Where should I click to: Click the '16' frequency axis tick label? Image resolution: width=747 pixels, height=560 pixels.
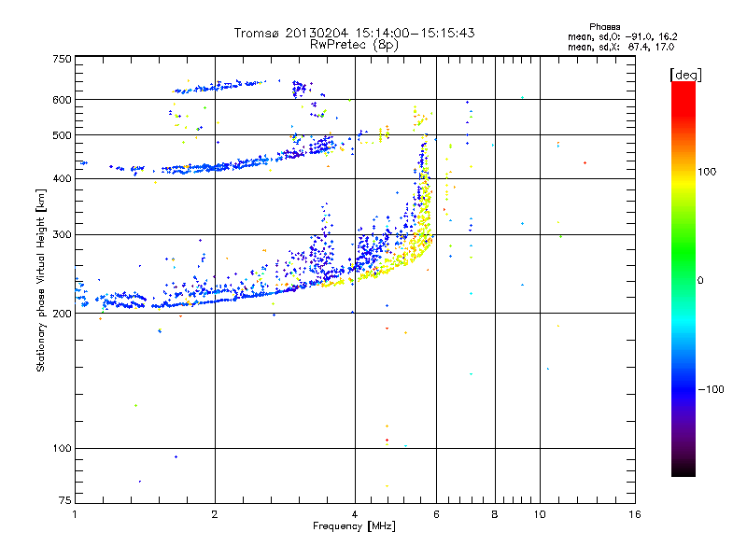(635, 514)
